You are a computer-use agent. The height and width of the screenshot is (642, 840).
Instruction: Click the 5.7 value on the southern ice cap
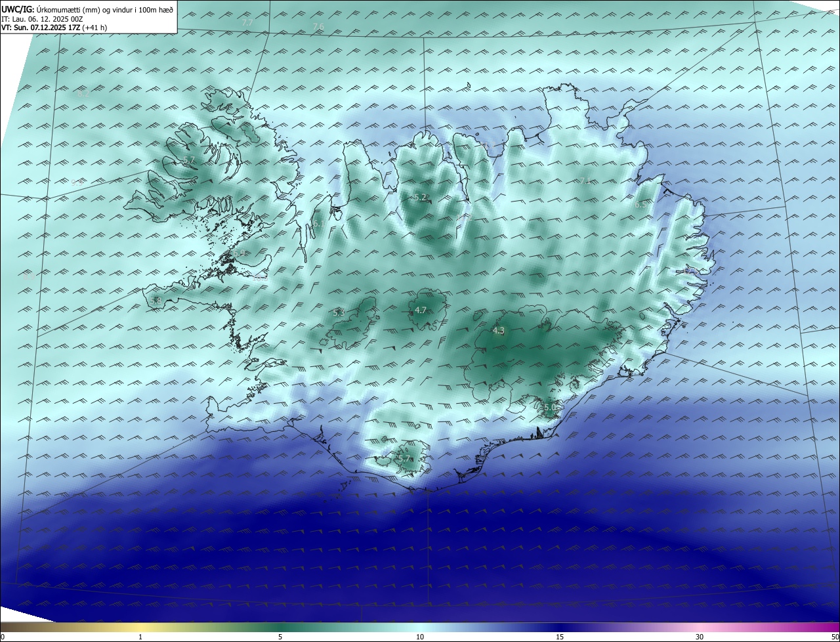(404, 458)
